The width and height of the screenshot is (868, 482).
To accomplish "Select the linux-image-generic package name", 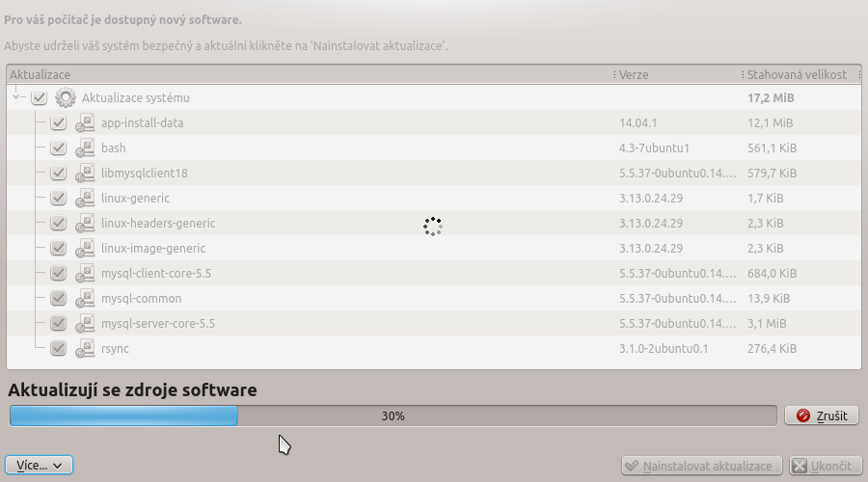I will click(x=153, y=248).
